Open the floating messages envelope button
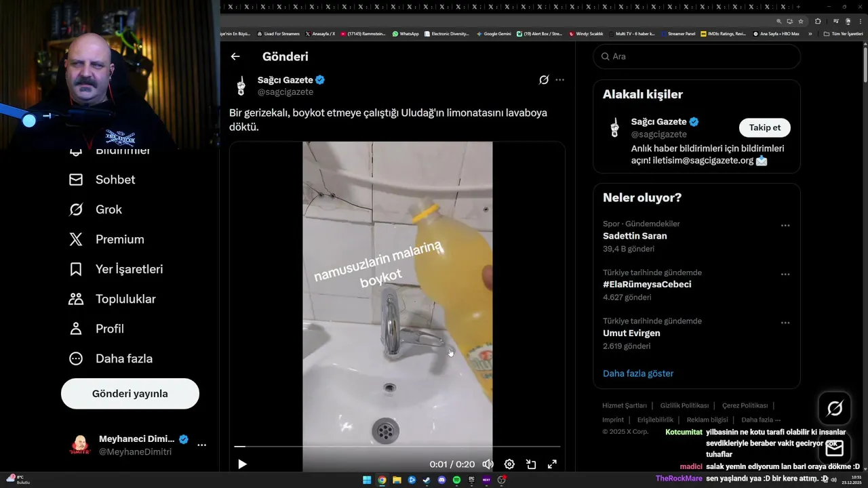 (835, 448)
